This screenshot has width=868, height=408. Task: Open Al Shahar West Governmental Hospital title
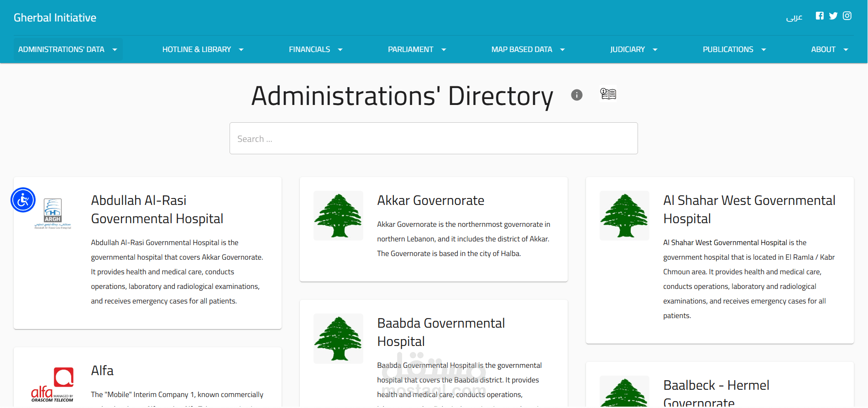point(749,209)
